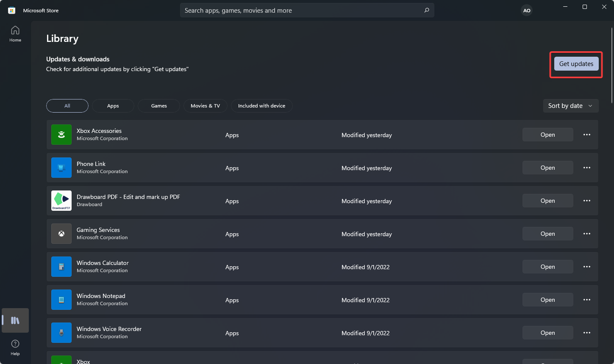The height and width of the screenshot is (364, 614).
Task: Open the Library sidebar icon
Action: click(x=15, y=320)
